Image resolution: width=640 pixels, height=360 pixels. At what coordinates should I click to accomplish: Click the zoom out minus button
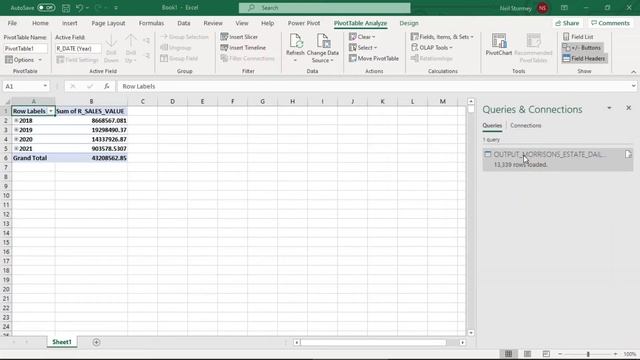(560, 354)
